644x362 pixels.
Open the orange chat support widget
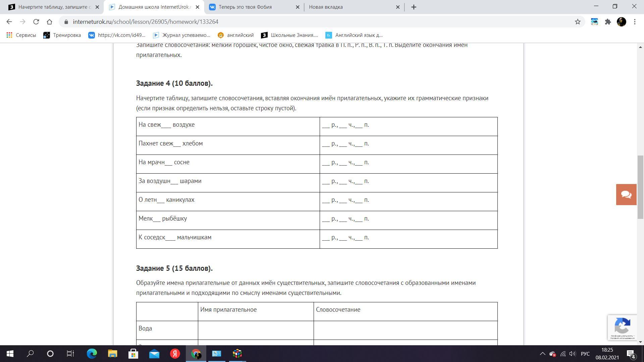(x=626, y=194)
